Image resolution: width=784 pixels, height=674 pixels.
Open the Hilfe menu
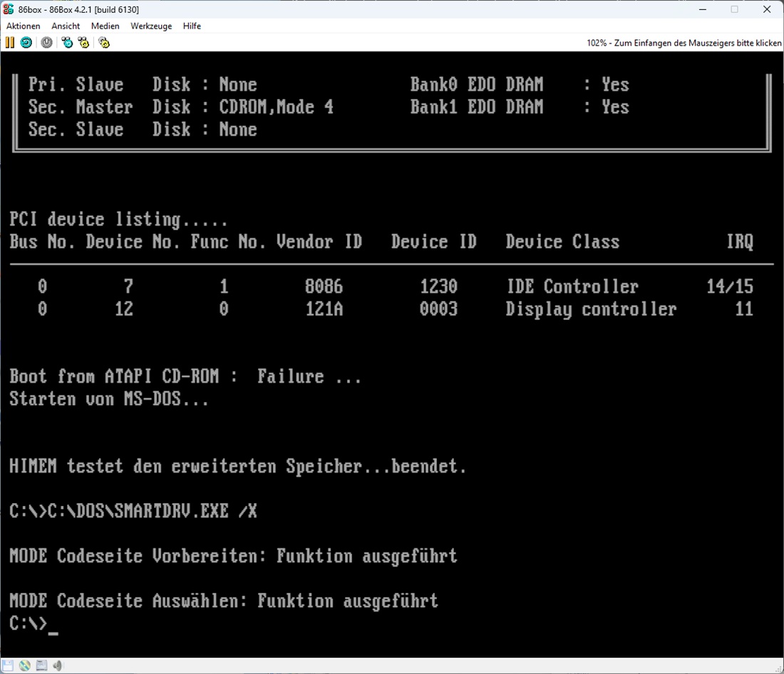click(192, 26)
